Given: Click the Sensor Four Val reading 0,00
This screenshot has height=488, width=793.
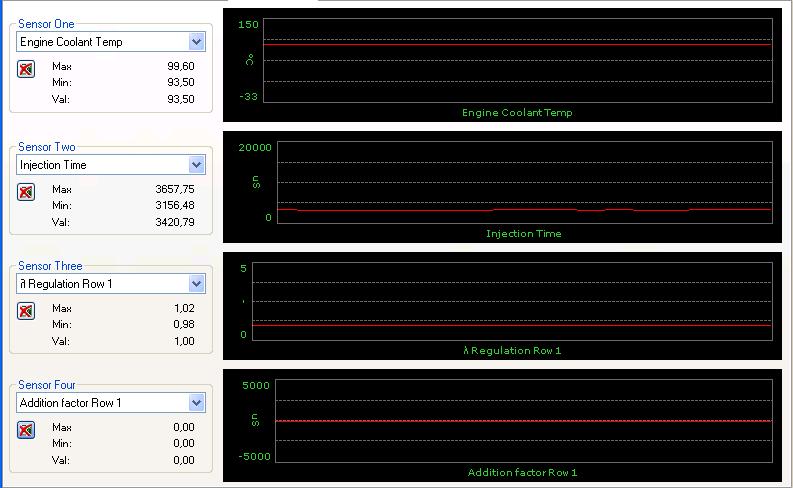Looking at the screenshot, I should [183, 461].
